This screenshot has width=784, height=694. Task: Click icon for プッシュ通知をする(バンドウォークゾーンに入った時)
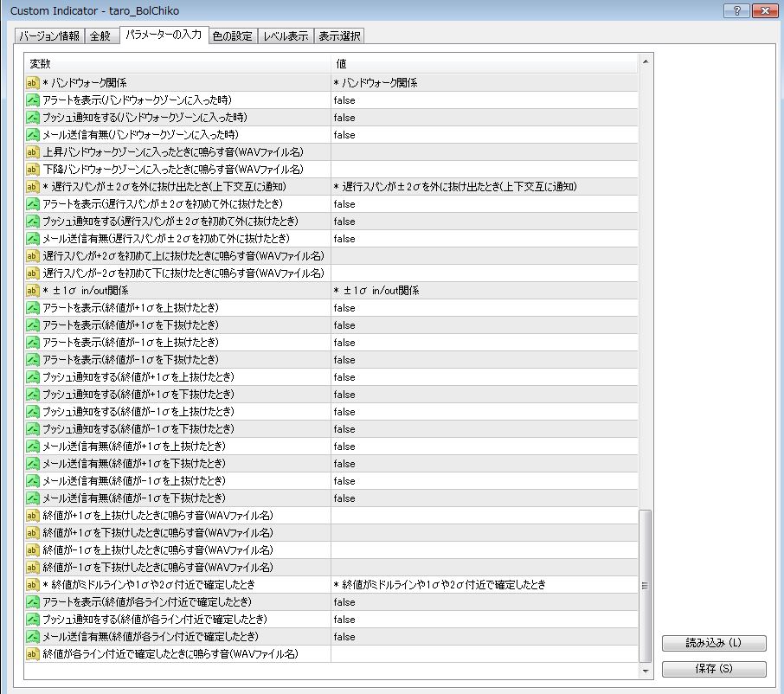pos(33,118)
